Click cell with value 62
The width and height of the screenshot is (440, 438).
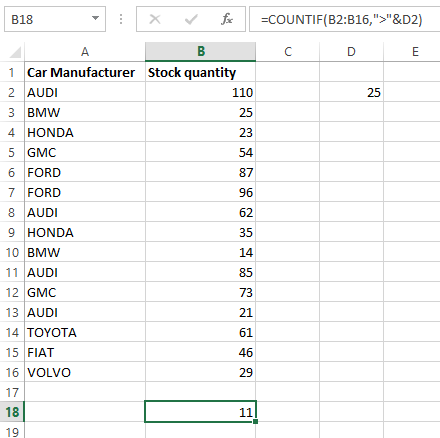(x=201, y=212)
